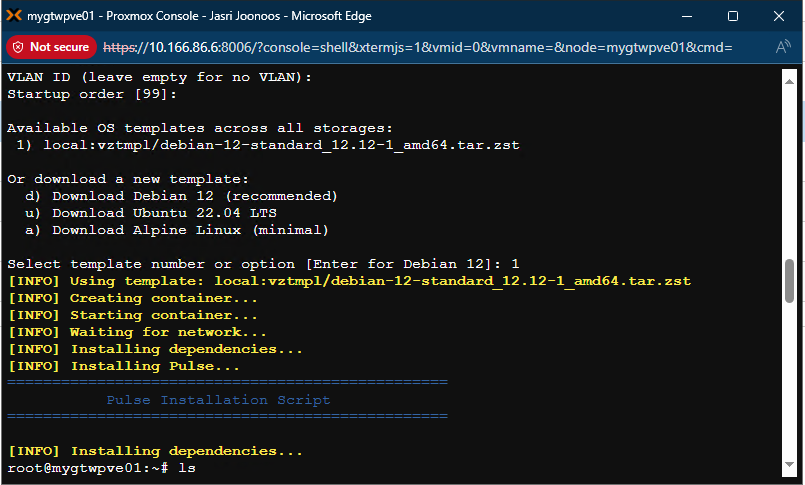
Task: Maximize the Proxmox Console window
Action: 732,16
